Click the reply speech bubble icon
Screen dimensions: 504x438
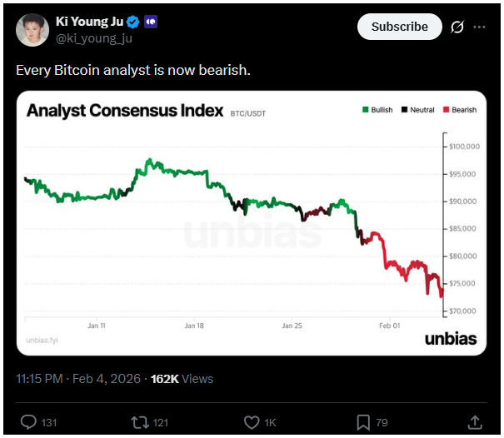(26, 422)
